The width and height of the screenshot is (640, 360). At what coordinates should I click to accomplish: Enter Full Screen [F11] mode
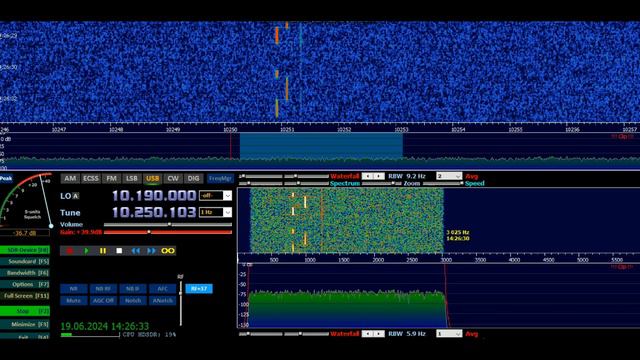click(x=24, y=296)
